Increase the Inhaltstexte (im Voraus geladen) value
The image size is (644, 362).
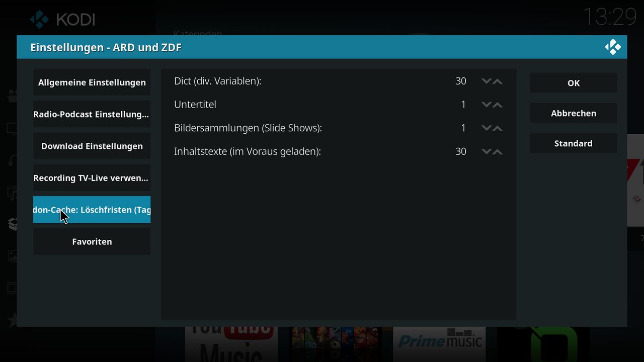[x=498, y=151]
